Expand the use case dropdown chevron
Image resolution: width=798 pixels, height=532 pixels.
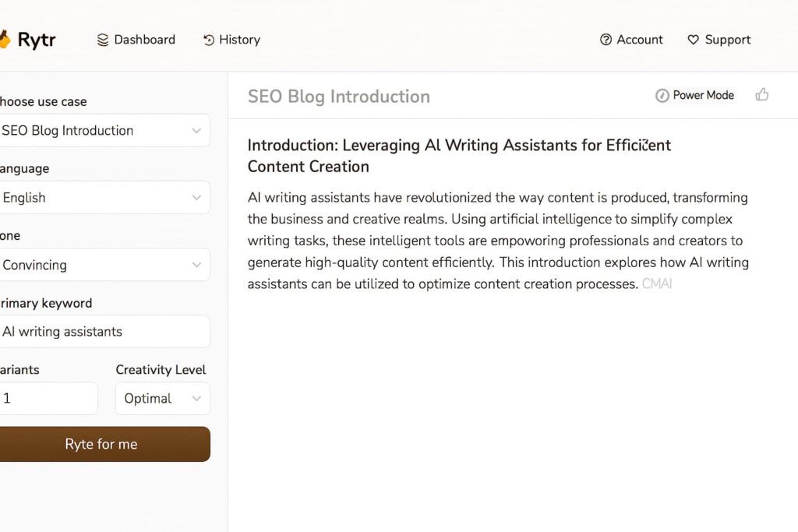point(196,131)
